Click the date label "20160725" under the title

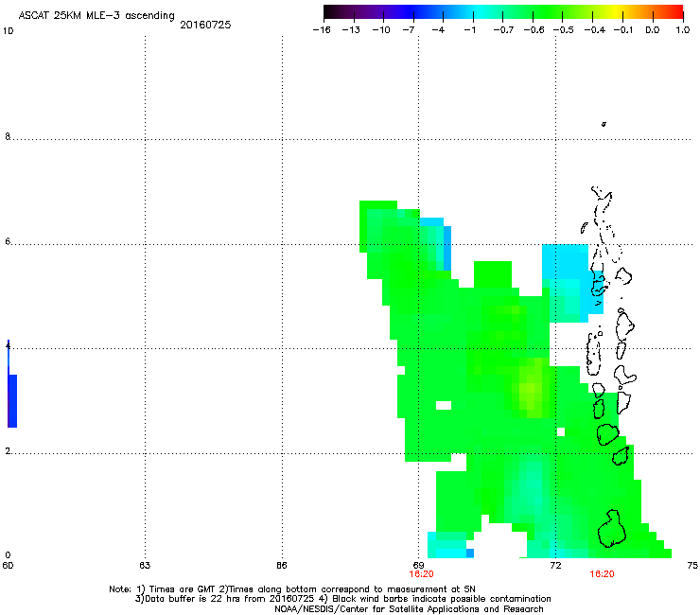(x=205, y=25)
